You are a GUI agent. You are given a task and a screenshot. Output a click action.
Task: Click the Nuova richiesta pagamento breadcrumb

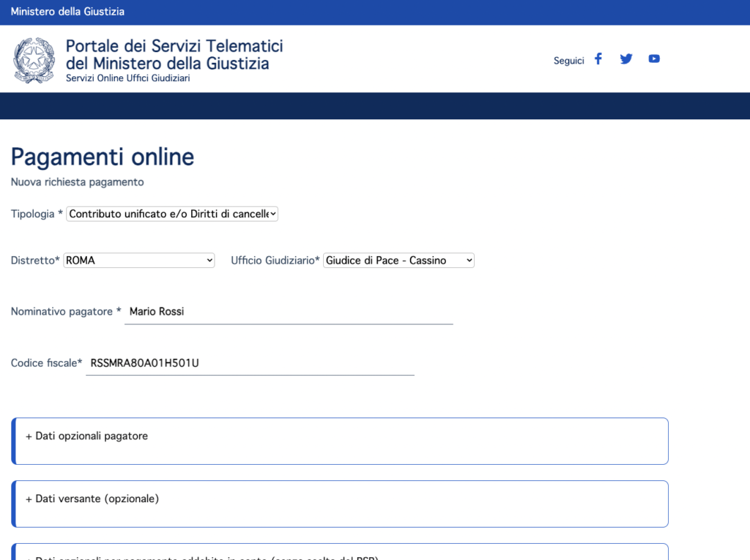pos(76,182)
